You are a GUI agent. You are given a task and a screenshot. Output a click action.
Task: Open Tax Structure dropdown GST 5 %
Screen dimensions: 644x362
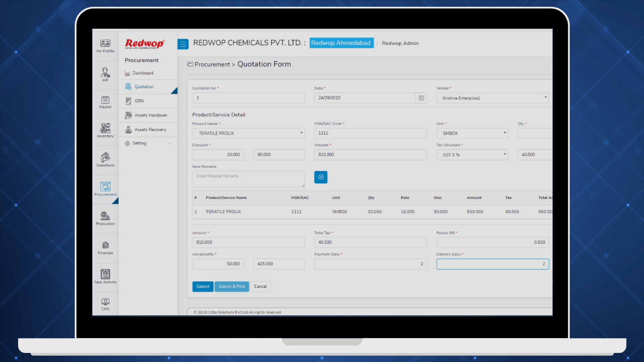tap(472, 155)
